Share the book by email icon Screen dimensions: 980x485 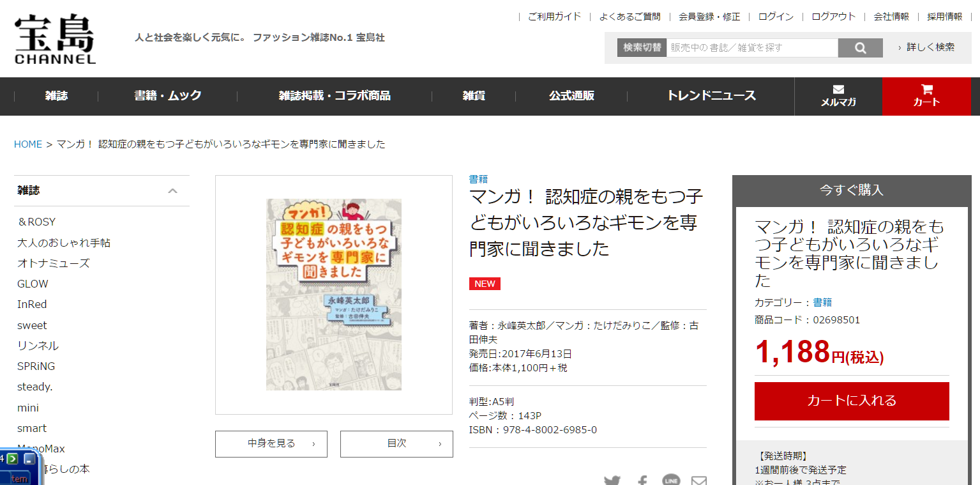(699, 481)
